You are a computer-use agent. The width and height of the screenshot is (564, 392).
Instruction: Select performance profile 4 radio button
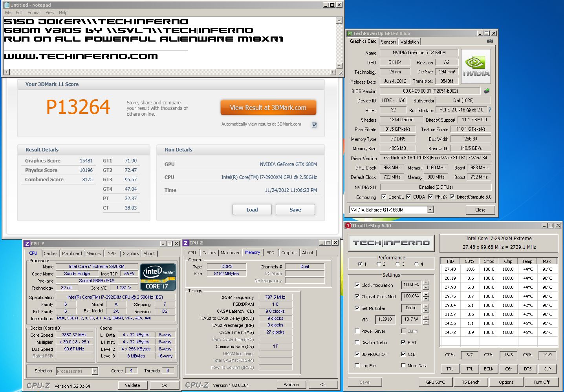[417, 264]
